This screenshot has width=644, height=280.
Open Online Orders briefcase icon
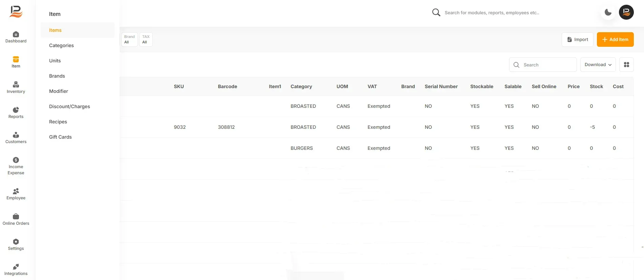tap(16, 216)
